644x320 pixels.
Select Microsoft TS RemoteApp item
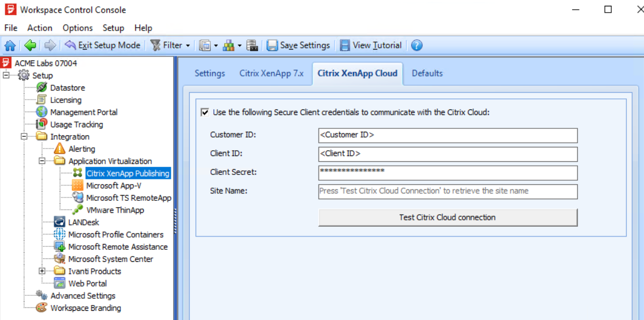click(129, 198)
